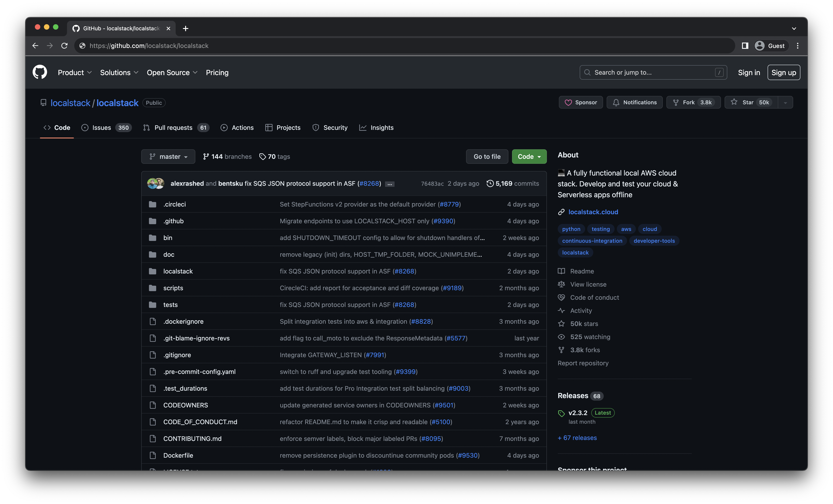Image resolution: width=833 pixels, height=504 pixels.
Task: Open View license via scales icon
Action: 561,284
